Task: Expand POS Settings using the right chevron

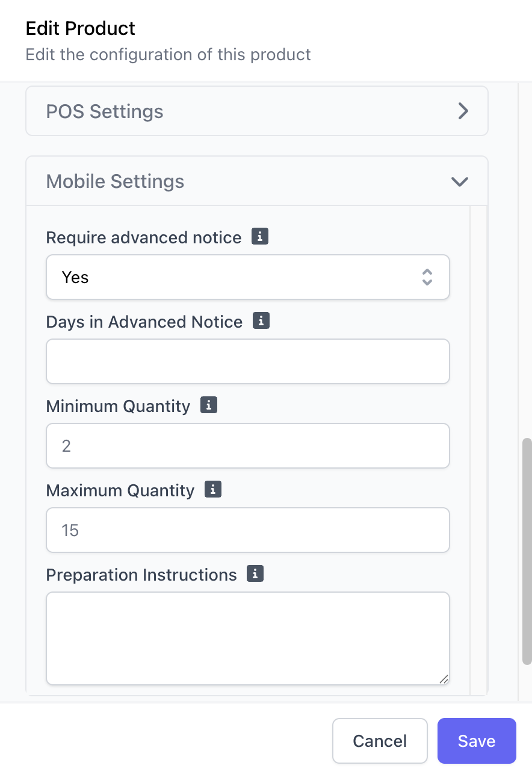Action: [463, 111]
